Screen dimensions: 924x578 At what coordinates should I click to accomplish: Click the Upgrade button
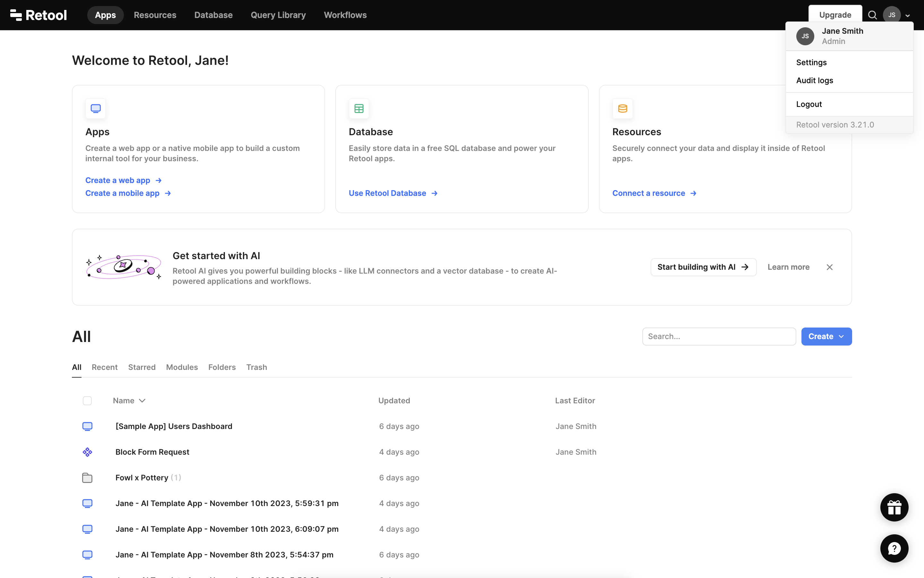click(835, 14)
